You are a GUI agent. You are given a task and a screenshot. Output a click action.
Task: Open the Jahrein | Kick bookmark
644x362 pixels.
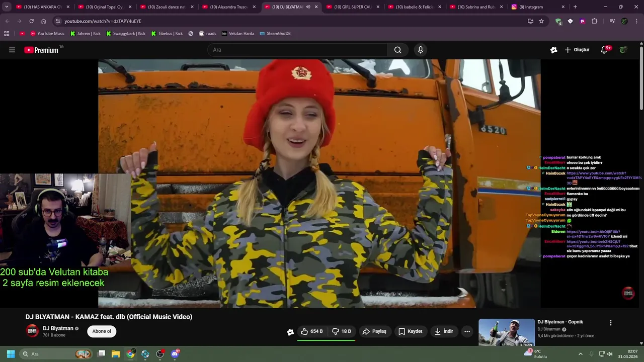coord(86,33)
